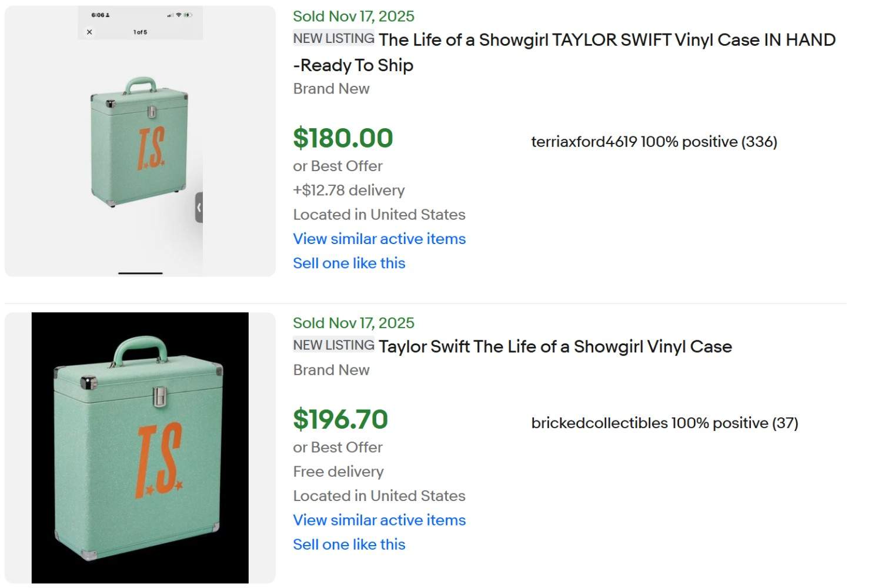Click the 'or Best Offer' text under $180.00
Viewport: 882px width, 588px height.
(338, 166)
